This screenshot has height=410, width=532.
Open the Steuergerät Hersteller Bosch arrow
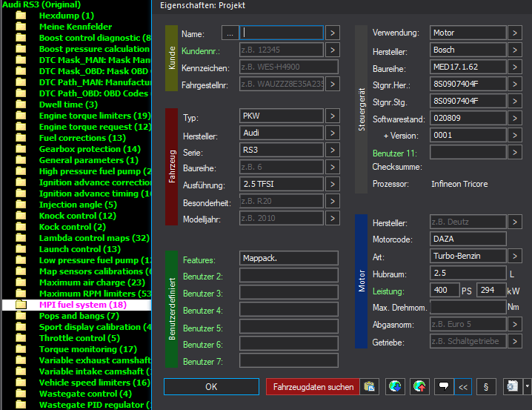tap(515, 50)
